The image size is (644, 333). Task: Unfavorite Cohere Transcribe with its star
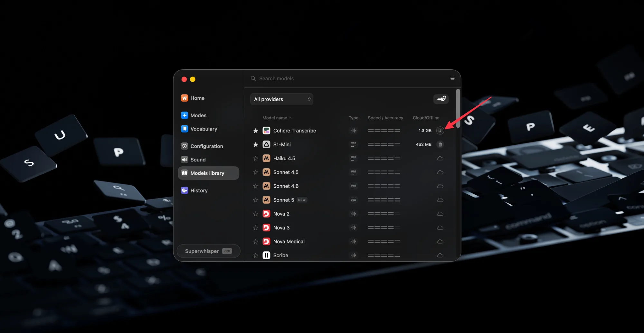tap(256, 131)
